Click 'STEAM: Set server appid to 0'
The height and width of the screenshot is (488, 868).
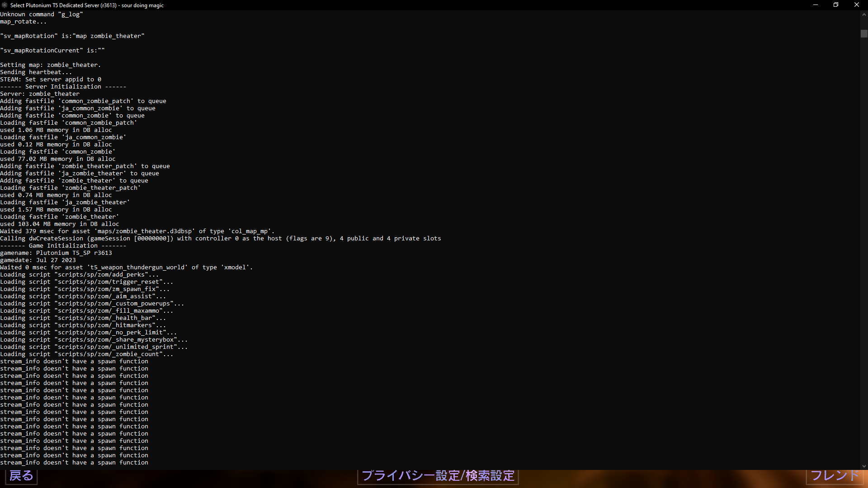click(x=51, y=80)
